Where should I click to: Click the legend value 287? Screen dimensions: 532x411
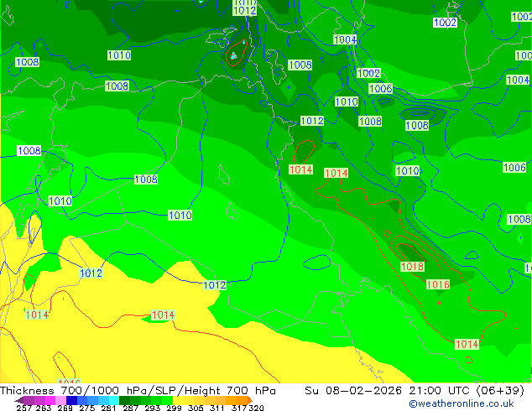coord(130,408)
